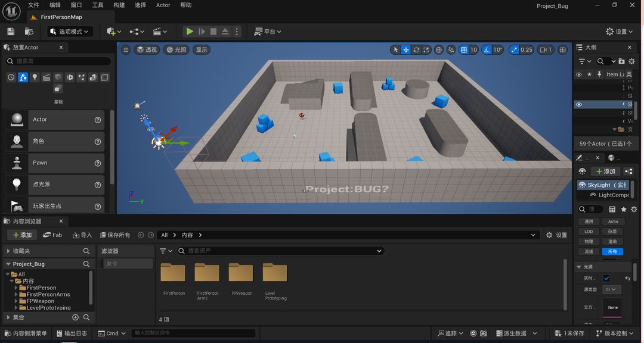This screenshot has width=644, height=343.
Task: Click the Save current level icon
Action: 11,32
